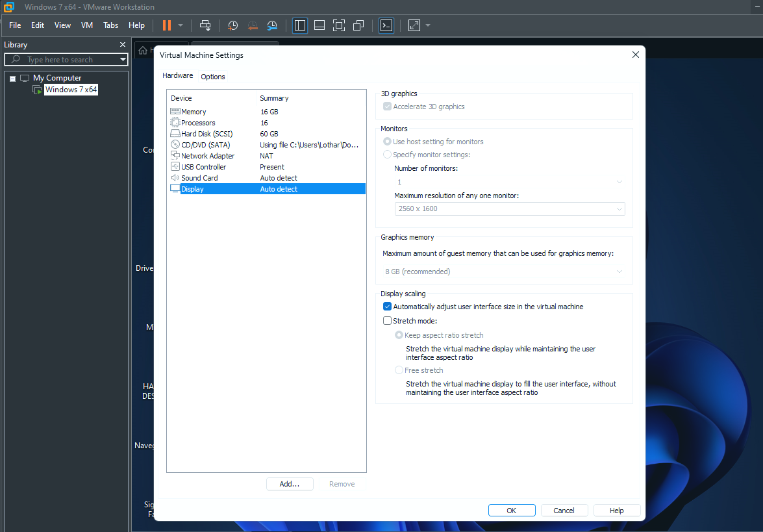The height and width of the screenshot is (532, 763).
Task: Click the Cancel button
Action: pyautogui.click(x=564, y=510)
